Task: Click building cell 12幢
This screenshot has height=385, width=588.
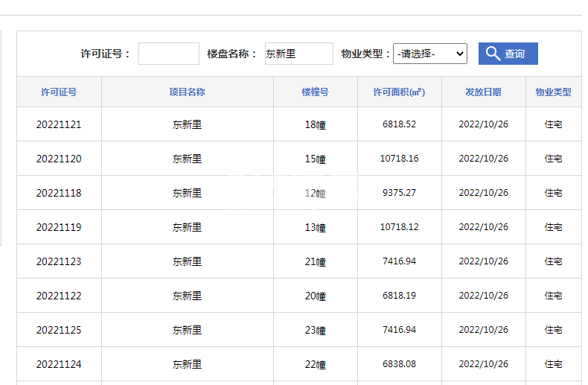Action: [315, 194]
